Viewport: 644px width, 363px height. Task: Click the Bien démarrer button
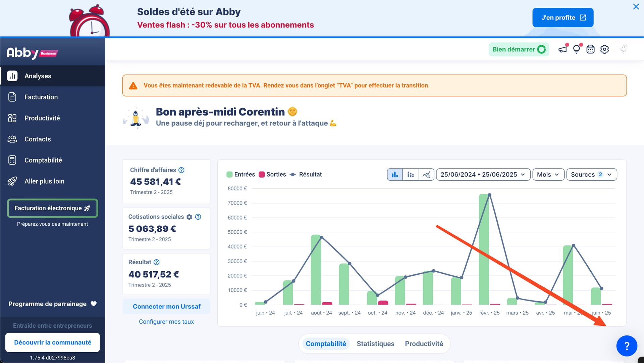pyautogui.click(x=519, y=49)
